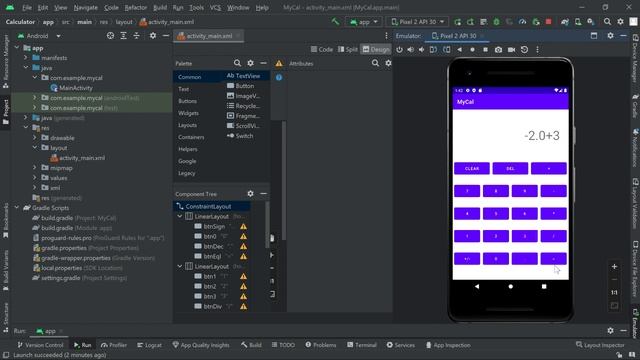Toggle Build Variants on left sidebar
The width and height of the screenshot is (640, 360).
click(5, 269)
